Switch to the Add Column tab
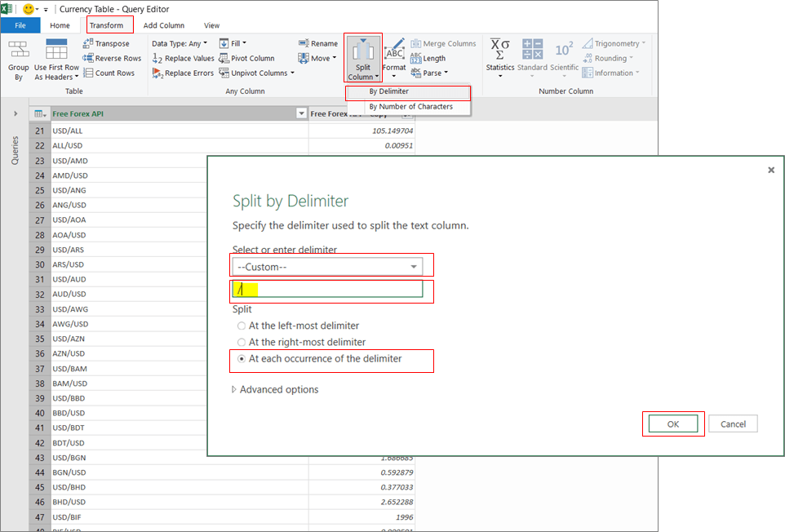Screen dimensions: 785x532 click(164, 25)
